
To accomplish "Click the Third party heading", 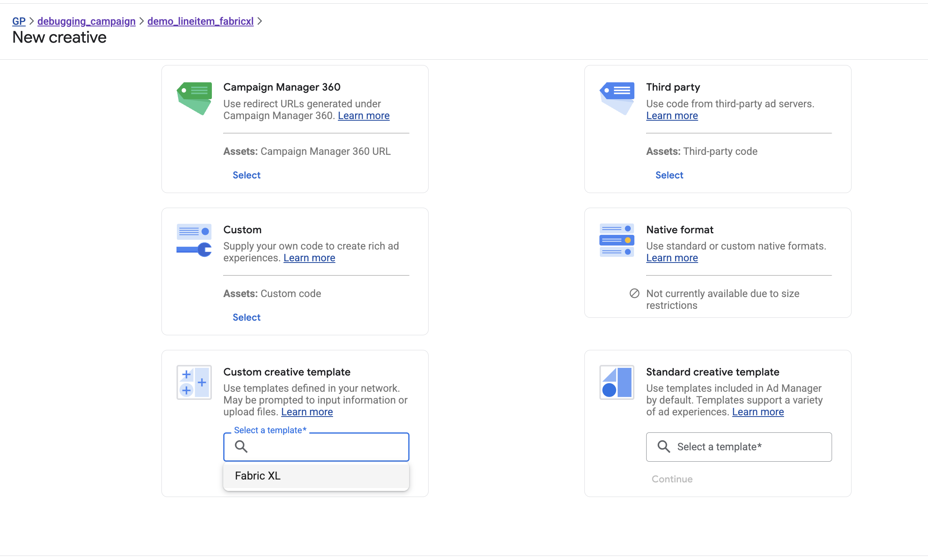I will pos(673,87).
